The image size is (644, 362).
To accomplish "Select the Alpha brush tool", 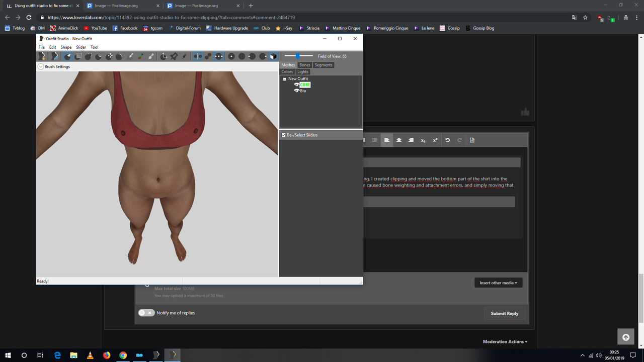I will [x=151, y=56].
